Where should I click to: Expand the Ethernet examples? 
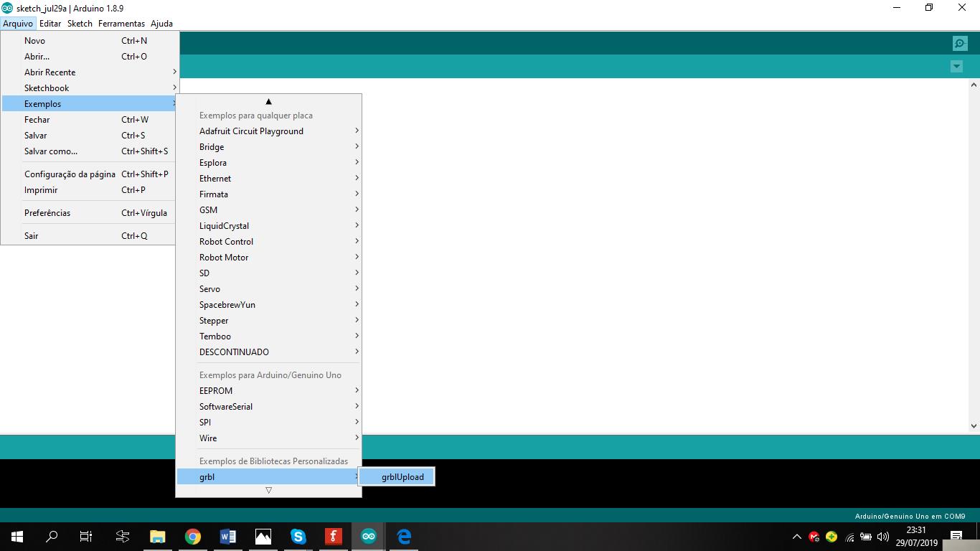pos(268,179)
